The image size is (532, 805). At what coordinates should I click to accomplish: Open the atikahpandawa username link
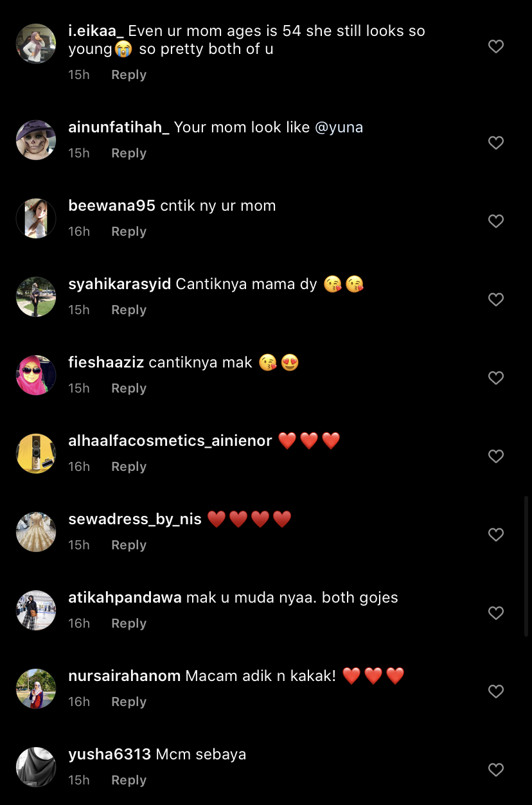125,597
